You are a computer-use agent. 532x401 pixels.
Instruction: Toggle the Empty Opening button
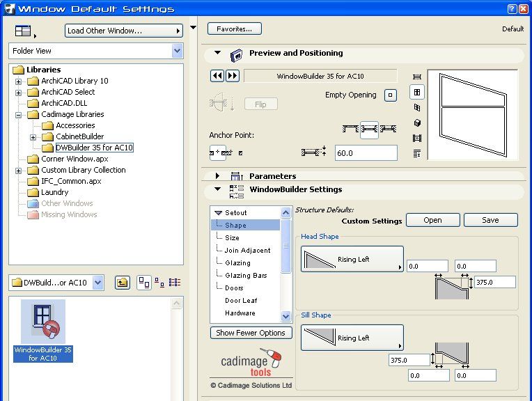tap(390, 95)
